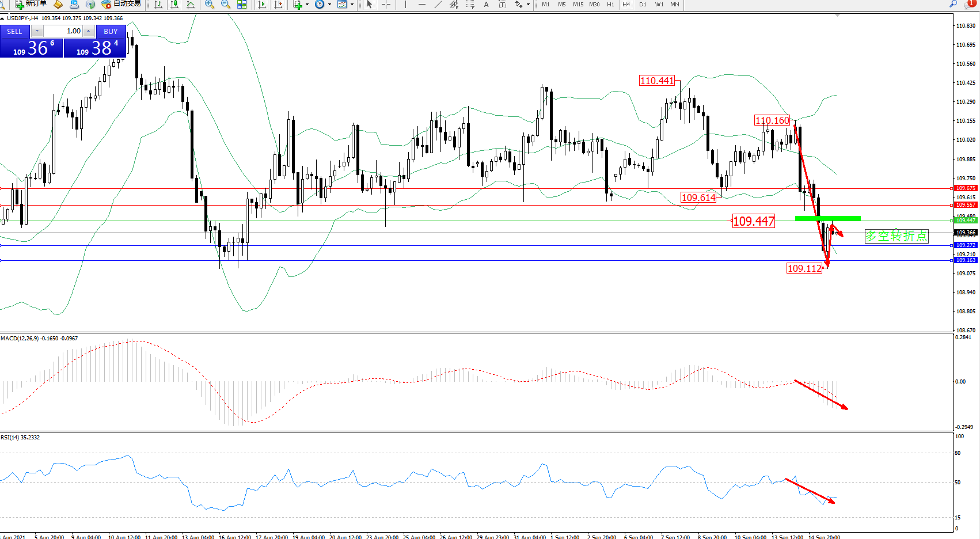The height and width of the screenshot is (539, 980).
Task: Select the trendline drawing tool
Action: [438, 5]
